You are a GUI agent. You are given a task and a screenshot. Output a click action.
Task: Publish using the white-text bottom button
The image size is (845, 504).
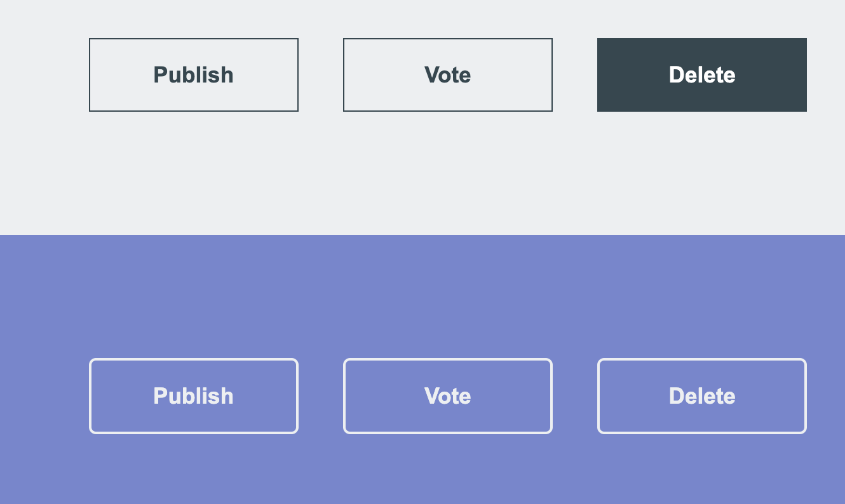pos(193,396)
